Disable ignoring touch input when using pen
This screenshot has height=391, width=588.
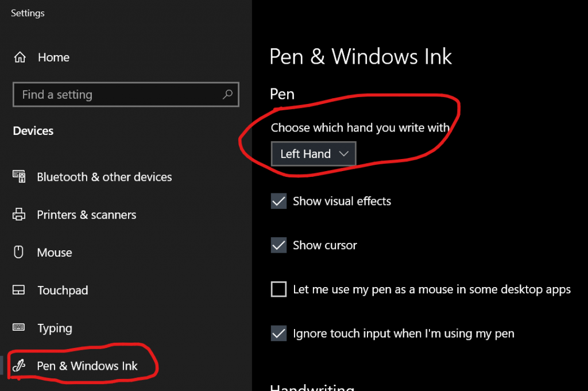click(x=278, y=333)
